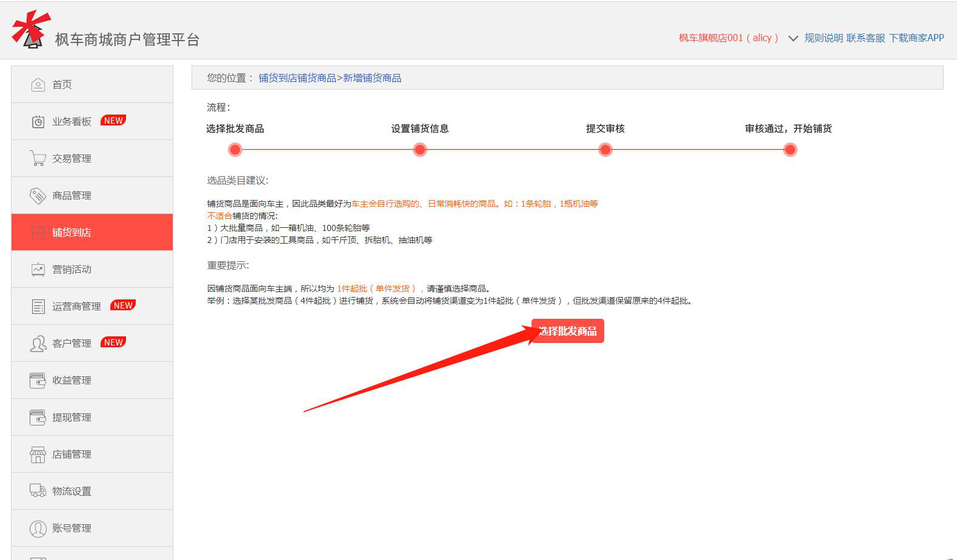The height and width of the screenshot is (560, 957).
Task: Click the logistics truck icon
Action: tap(38, 491)
